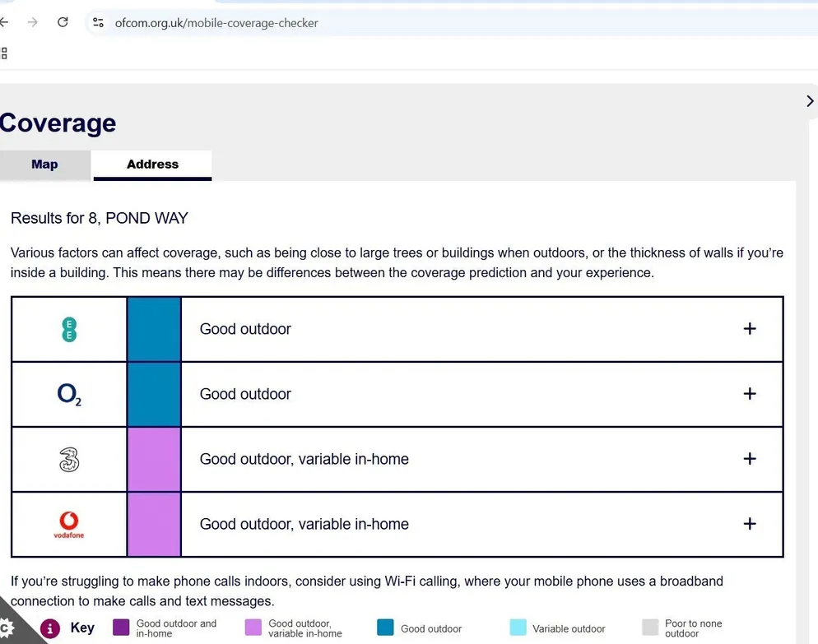Viewport: 818px width, 644px height.
Task: Expand O2 coverage details with plus
Action: point(750,394)
